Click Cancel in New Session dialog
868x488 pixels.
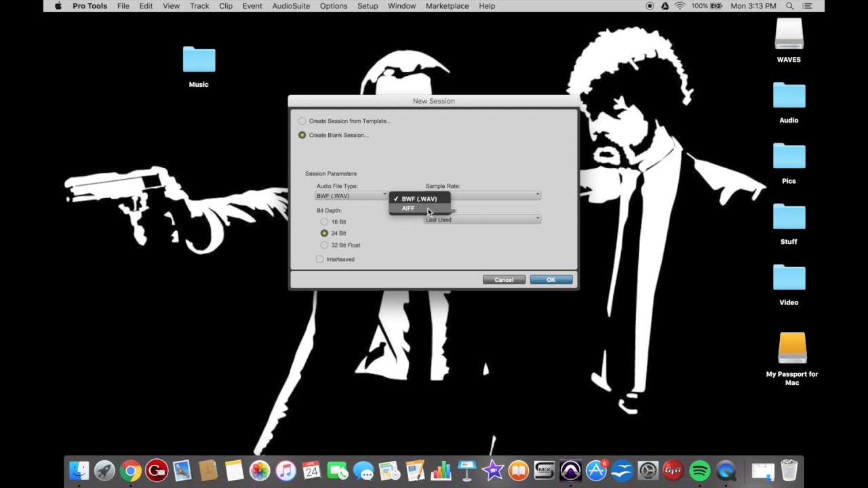click(x=504, y=280)
